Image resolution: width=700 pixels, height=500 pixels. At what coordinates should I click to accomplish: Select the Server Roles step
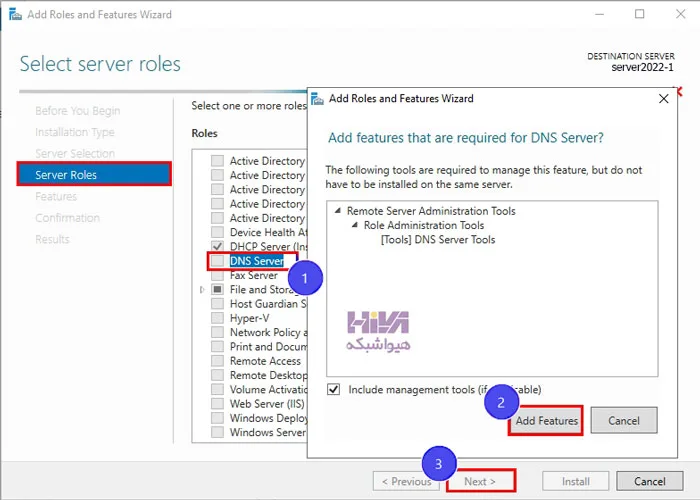pyautogui.click(x=94, y=174)
